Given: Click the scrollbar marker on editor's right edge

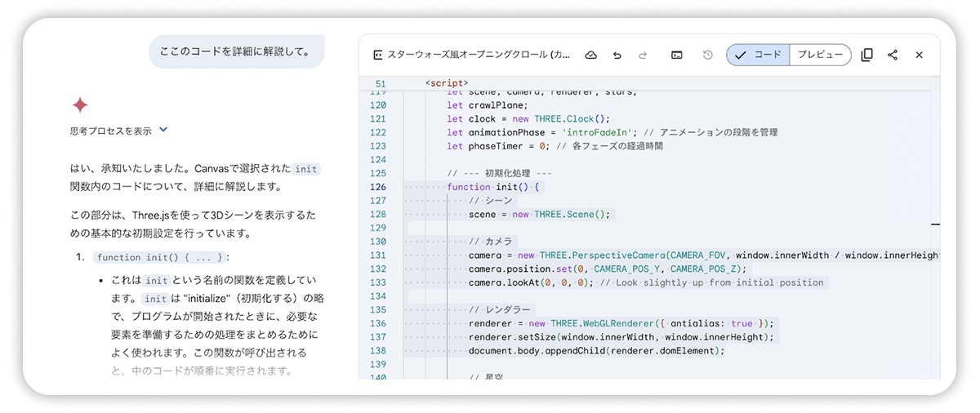Looking at the screenshot, I should [935, 224].
